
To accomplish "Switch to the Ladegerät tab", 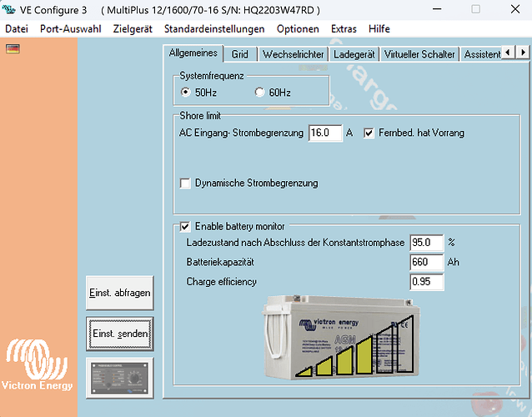I will [x=354, y=54].
